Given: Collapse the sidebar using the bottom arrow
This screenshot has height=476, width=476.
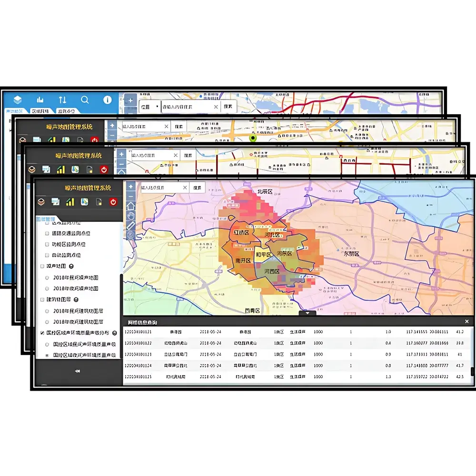Looking at the screenshot, I should tap(77, 370).
